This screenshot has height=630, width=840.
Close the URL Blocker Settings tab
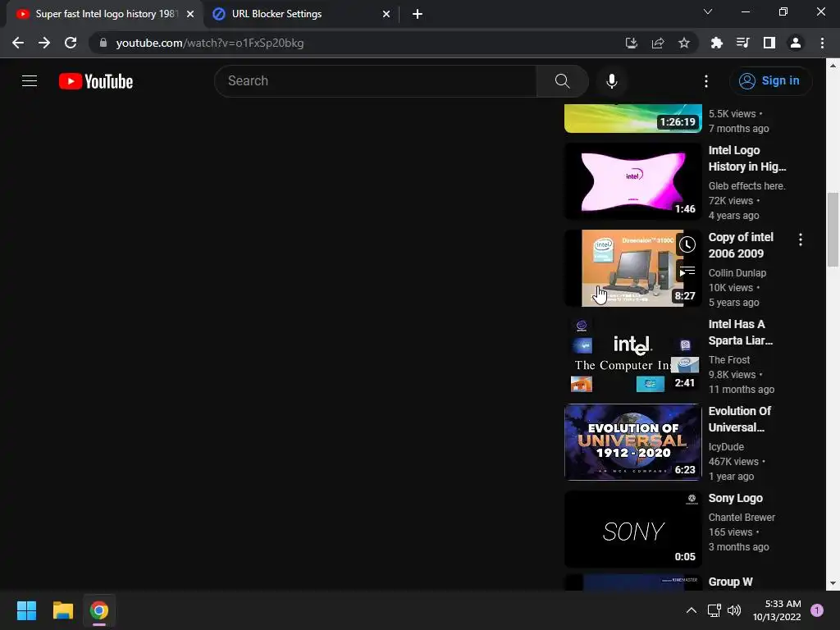[386, 14]
